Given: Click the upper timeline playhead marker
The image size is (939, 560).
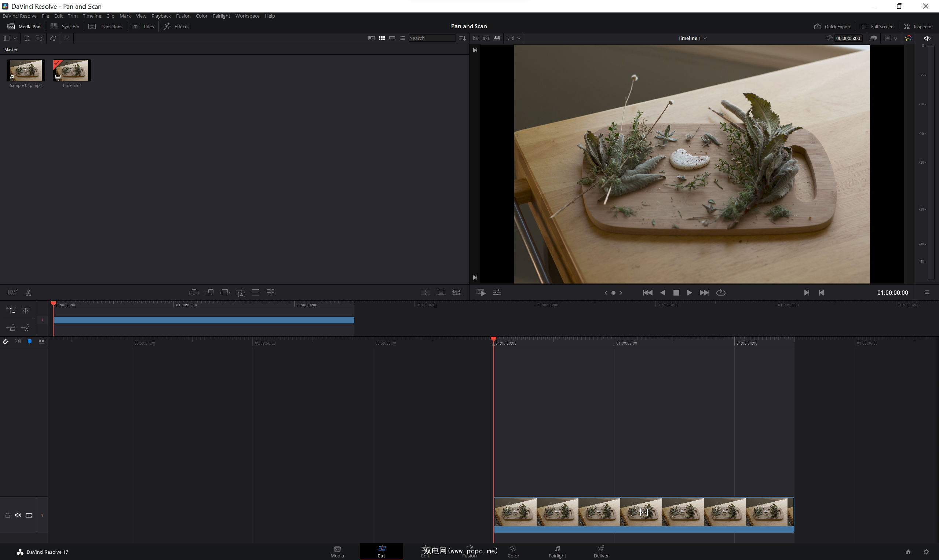Looking at the screenshot, I should (x=53, y=303).
